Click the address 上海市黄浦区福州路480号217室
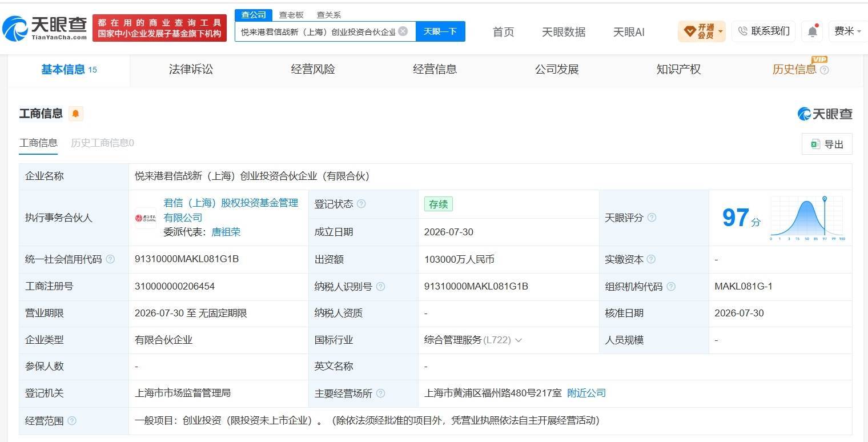The image size is (868, 442). point(493,393)
